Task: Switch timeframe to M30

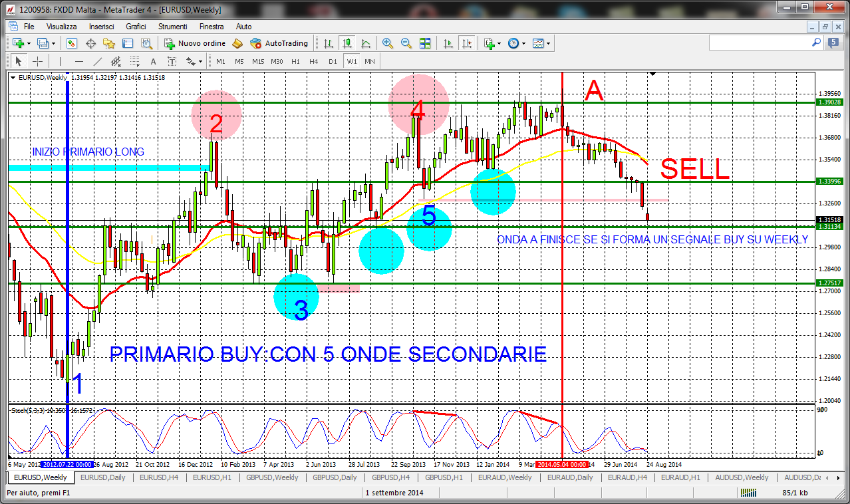Action: [x=277, y=61]
